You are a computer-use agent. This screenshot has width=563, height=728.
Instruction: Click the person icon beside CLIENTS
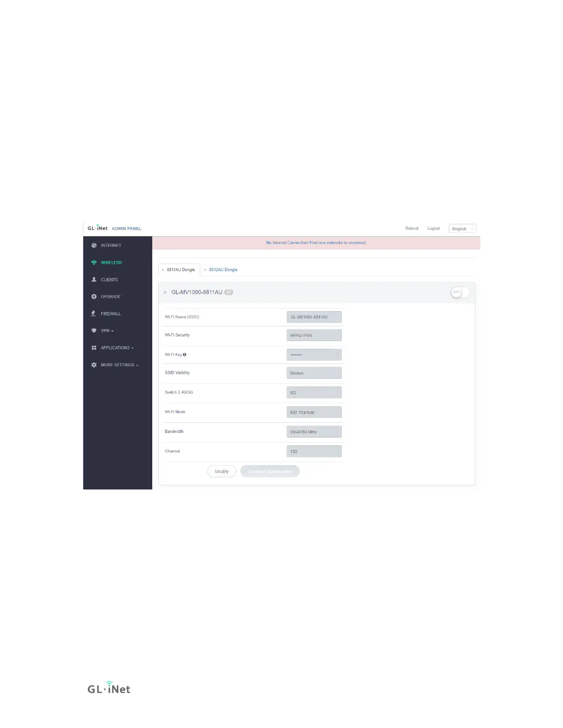click(94, 279)
